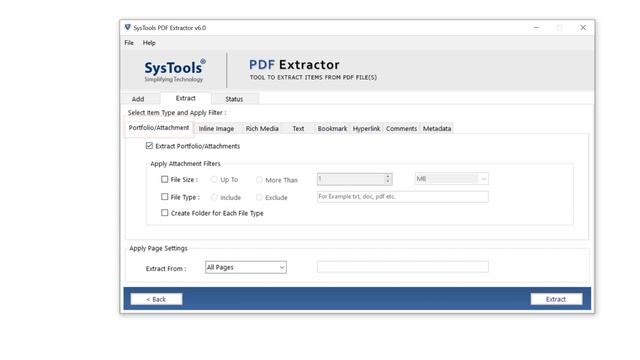640x360 pixels.
Task: Click the SysTools app icon in title bar
Action: 127,27
